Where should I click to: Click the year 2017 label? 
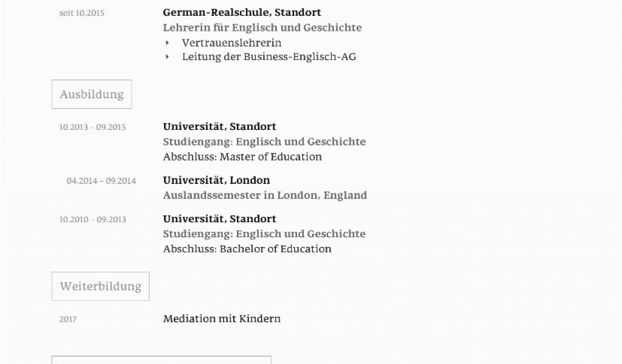[68, 319]
